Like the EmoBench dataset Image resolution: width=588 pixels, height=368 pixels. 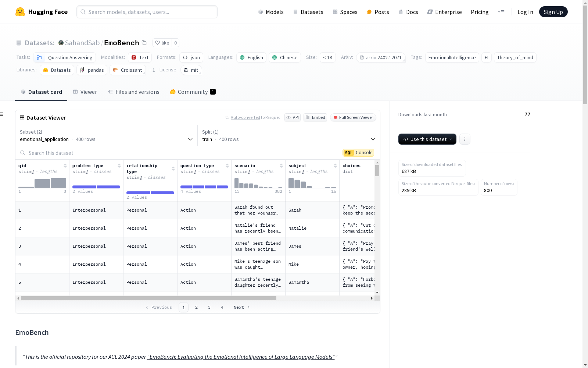162,43
